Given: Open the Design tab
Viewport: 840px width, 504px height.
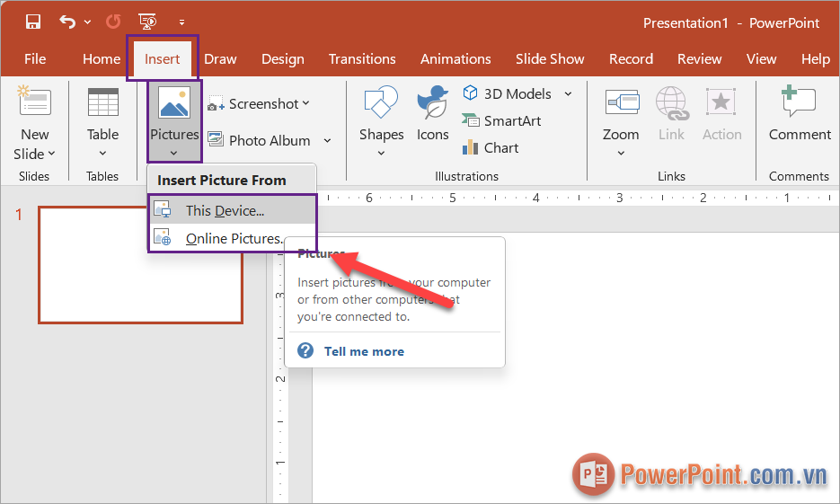Looking at the screenshot, I should point(283,59).
